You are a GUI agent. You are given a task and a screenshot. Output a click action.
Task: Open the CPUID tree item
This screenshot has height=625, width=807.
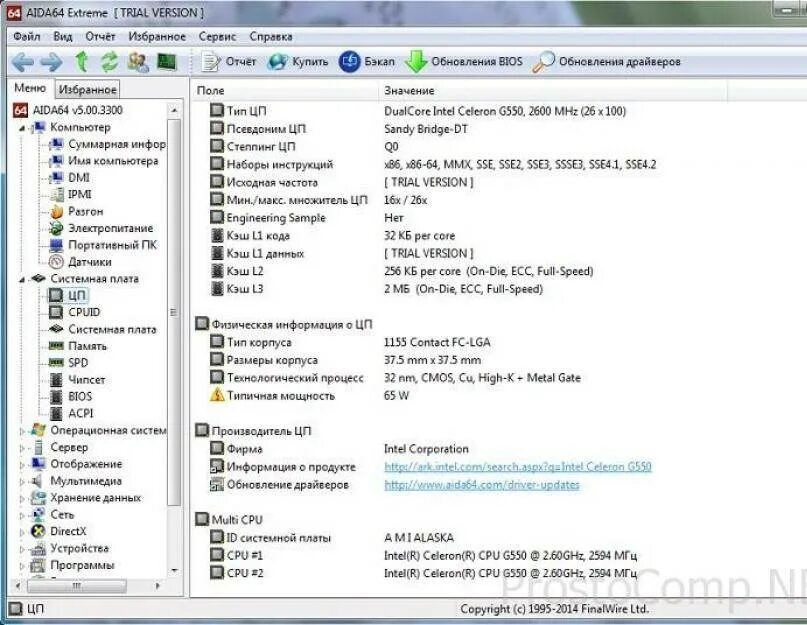pyautogui.click(x=75, y=312)
